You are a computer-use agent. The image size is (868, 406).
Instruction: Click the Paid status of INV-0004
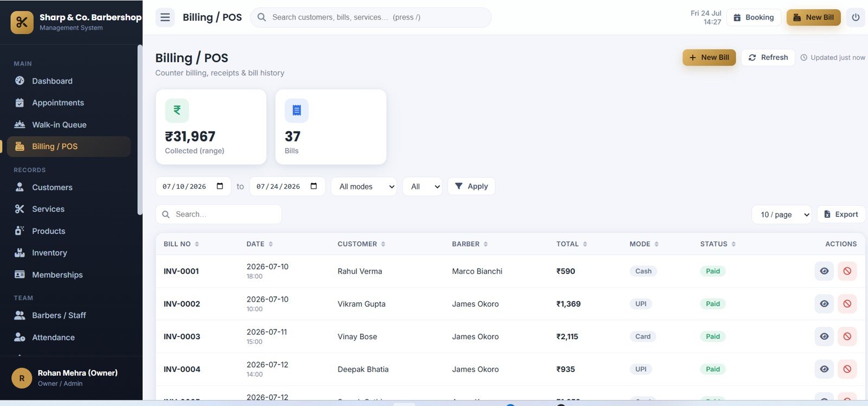tap(713, 369)
